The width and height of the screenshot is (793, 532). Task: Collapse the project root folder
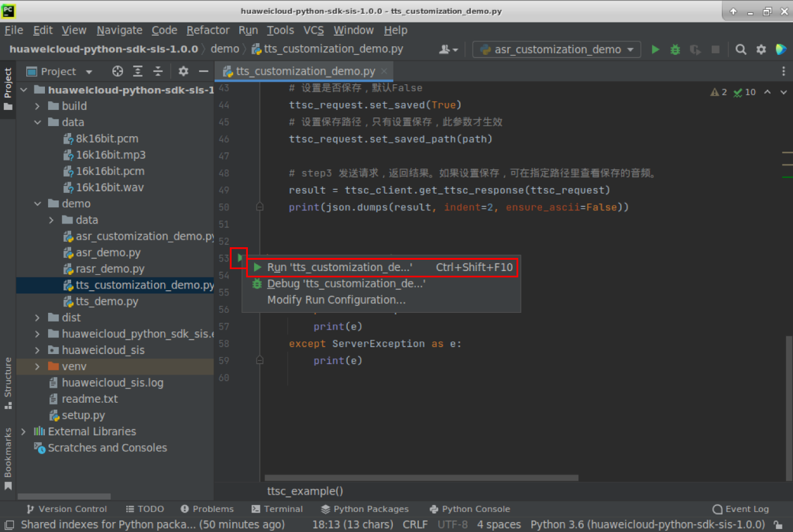pyautogui.click(x=24, y=90)
